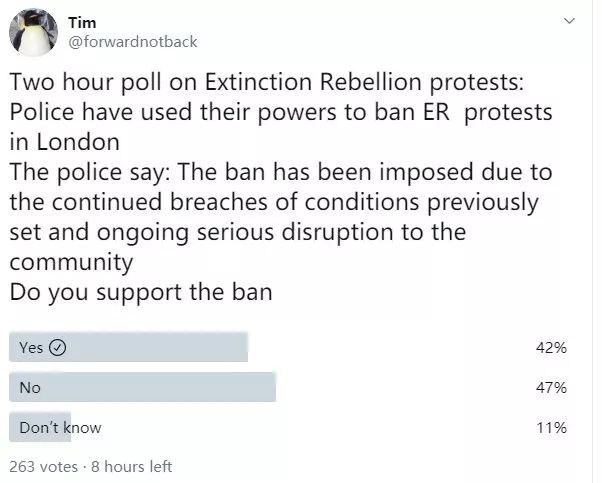The image size is (602, 483).
Task: Click the line starting "The police say"
Action: point(280,174)
